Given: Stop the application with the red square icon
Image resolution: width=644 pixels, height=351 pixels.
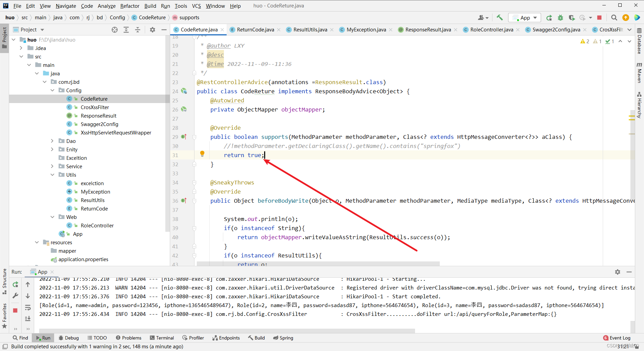Looking at the screenshot, I should click(599, 17).
